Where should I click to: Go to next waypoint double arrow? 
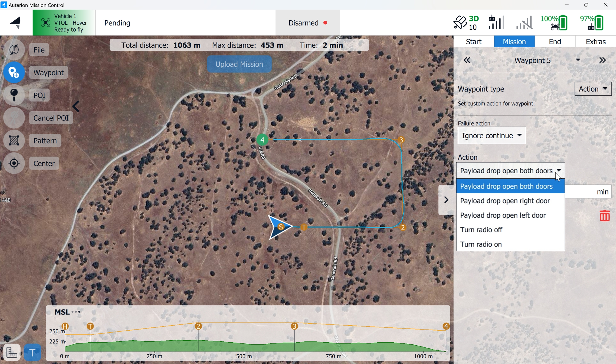[602, 60]
